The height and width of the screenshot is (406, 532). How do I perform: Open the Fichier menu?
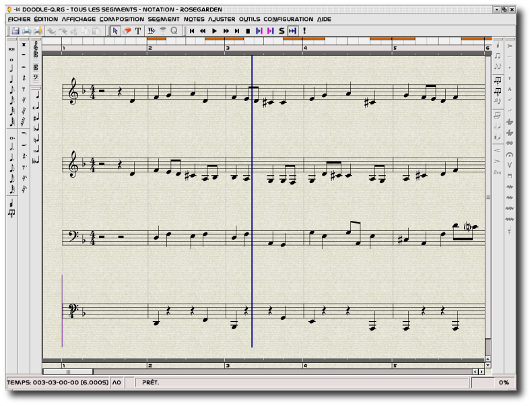20,20
